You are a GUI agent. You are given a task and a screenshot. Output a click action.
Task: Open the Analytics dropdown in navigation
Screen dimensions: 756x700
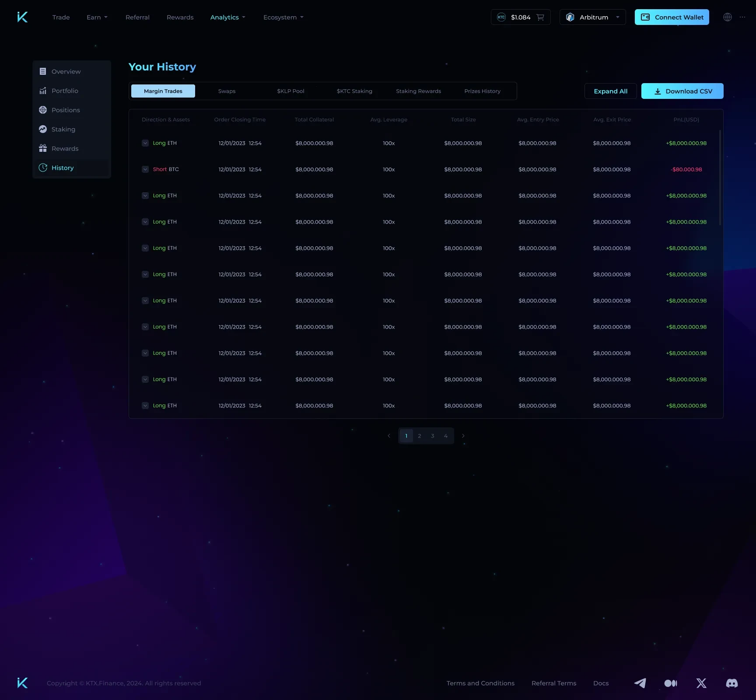click(x=227, y=17)
